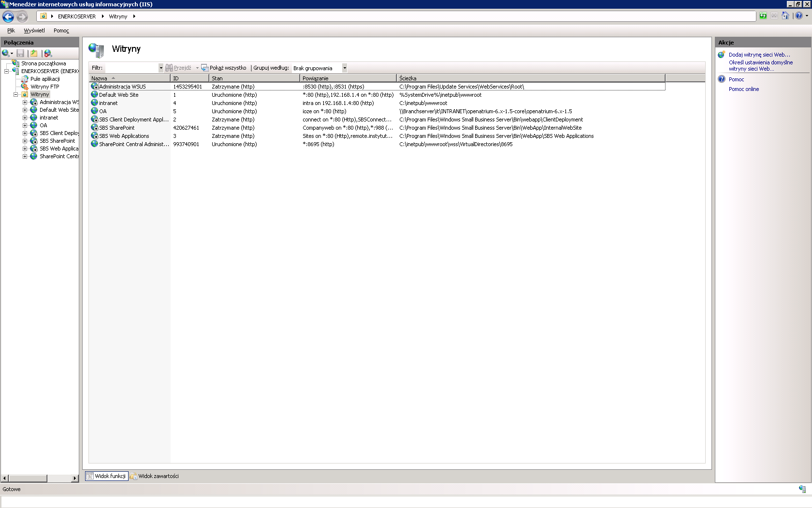Click the SBS SharePoint site icon in list

[95, 128]
